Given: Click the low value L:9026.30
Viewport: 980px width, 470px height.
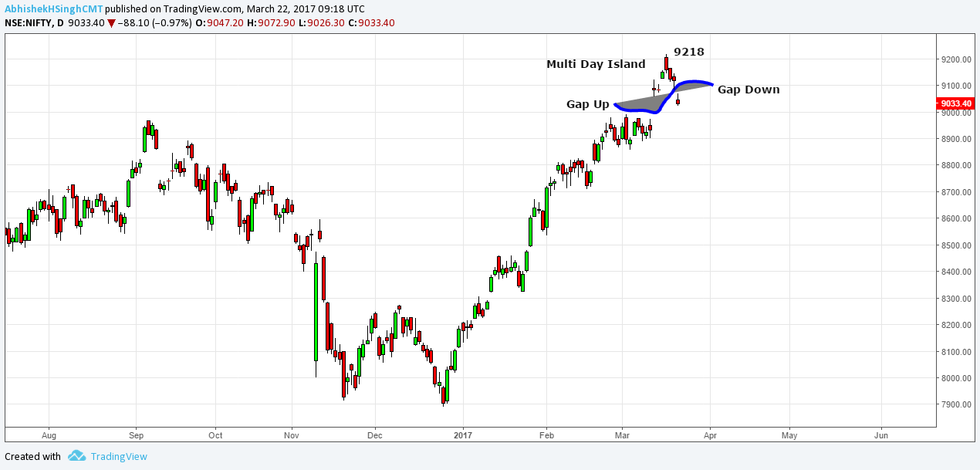Looking at the screenshot, I should 323,22.
